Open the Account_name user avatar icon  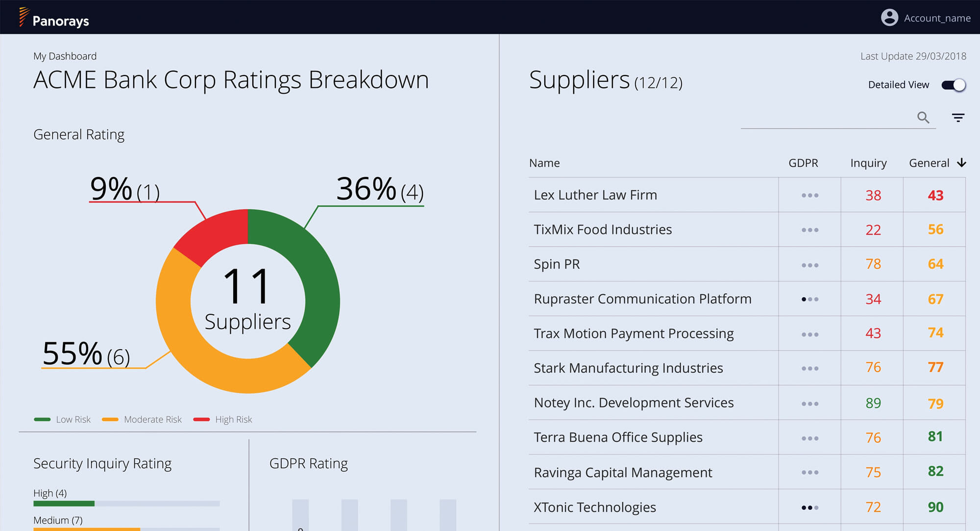(x=889, y=18)
